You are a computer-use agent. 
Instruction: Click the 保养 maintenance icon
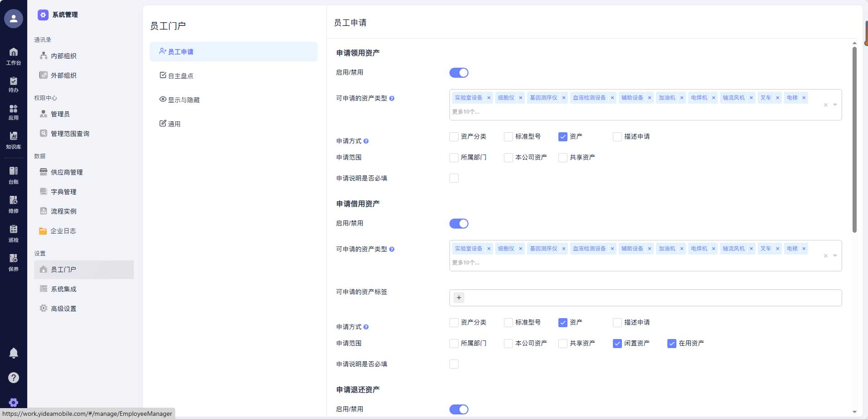tap(14, 261)
